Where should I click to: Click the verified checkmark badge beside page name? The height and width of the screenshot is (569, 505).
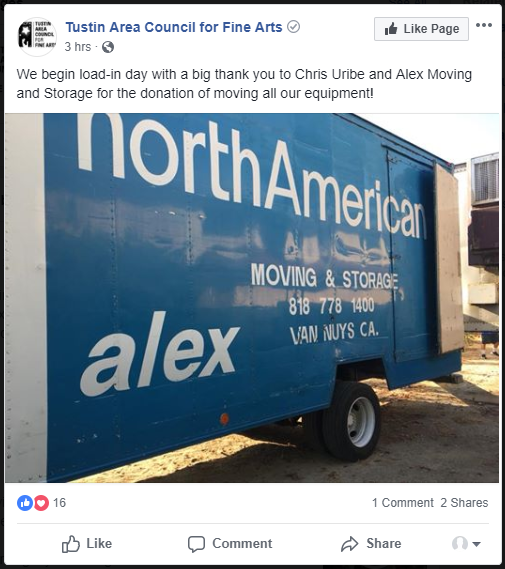pos(293,27)
